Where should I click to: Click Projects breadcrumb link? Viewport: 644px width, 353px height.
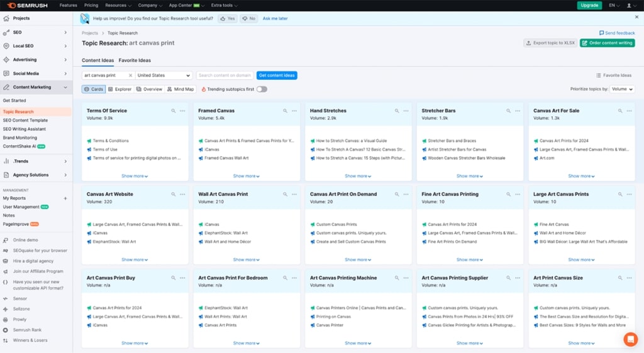(x=89, y=33)
